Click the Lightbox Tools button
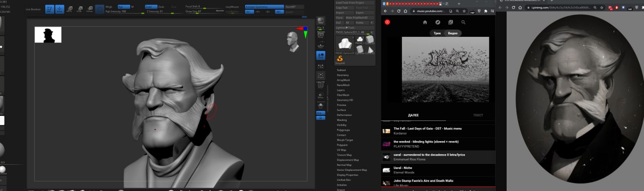Screen dimensions: 644x191 [x=355, y=28]
